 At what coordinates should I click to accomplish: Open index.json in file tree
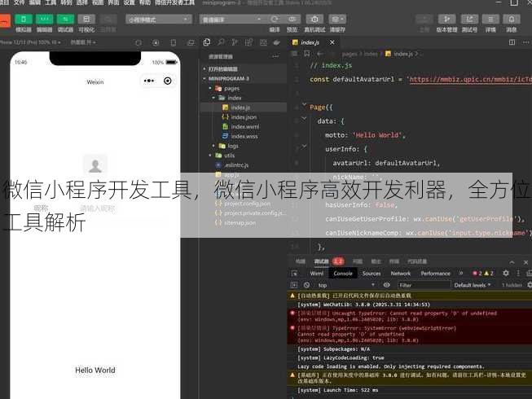[x=244, y=117]
